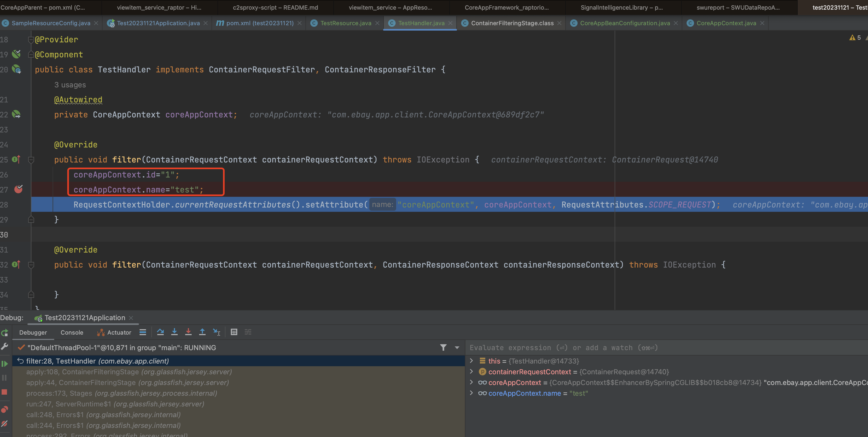The width and height of the screenshot is (868, 437).
Task: Click the Resume Program icon
Action: (4, 364)
